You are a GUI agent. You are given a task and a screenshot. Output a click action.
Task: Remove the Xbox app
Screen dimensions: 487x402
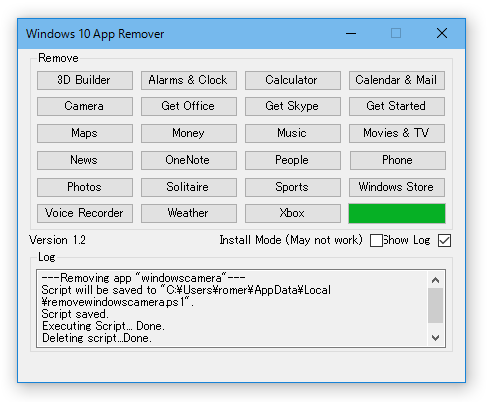(x=293, y=213)
